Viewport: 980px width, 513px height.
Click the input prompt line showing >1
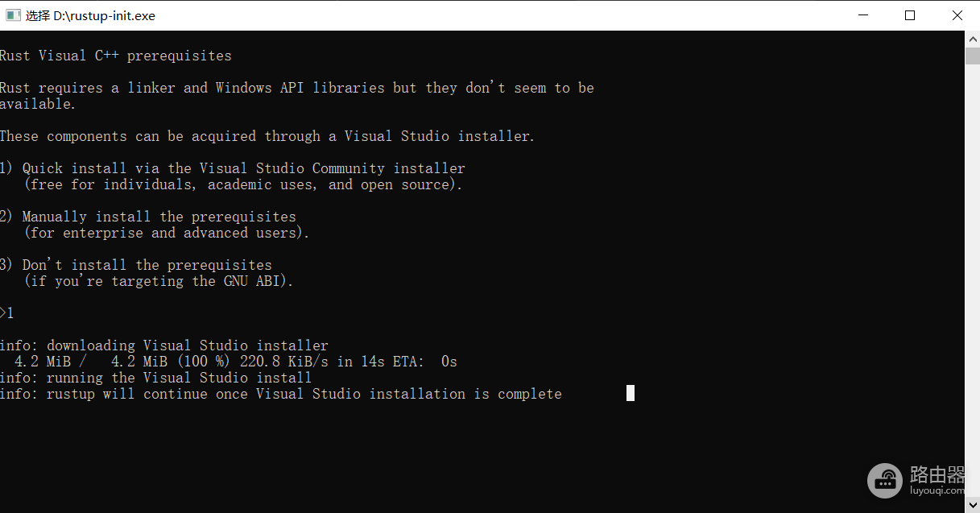7,313
